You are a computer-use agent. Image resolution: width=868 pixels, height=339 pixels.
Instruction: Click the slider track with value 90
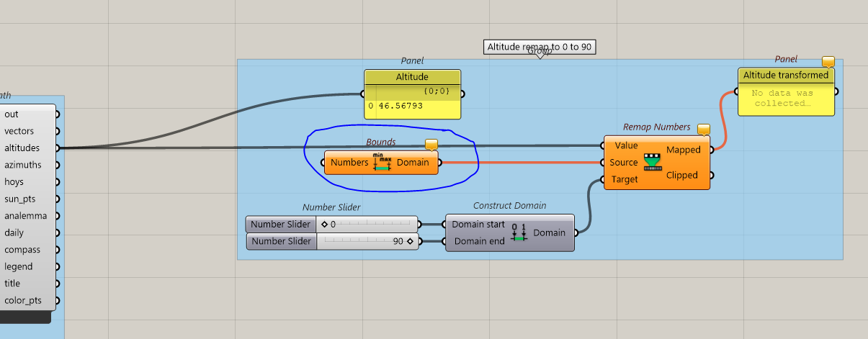367,241
